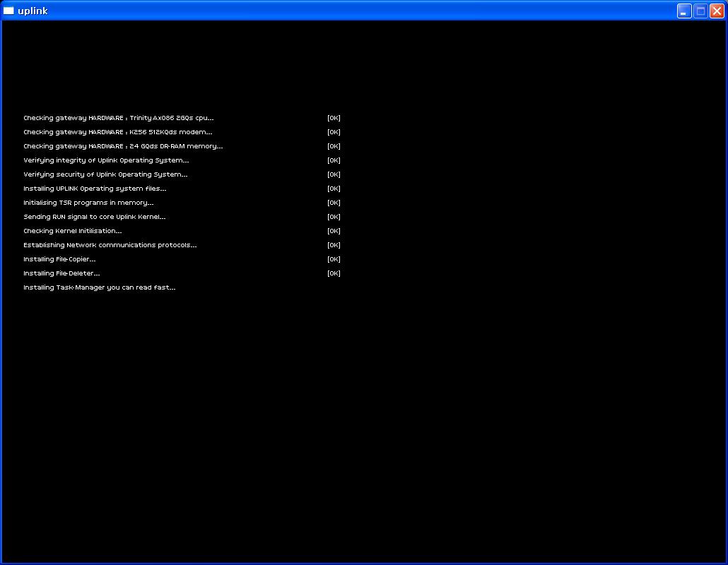This screenshot has height=565, width=728.
Task: Select 'Installing UPLINK Operating system files' line
Action: 95,189
